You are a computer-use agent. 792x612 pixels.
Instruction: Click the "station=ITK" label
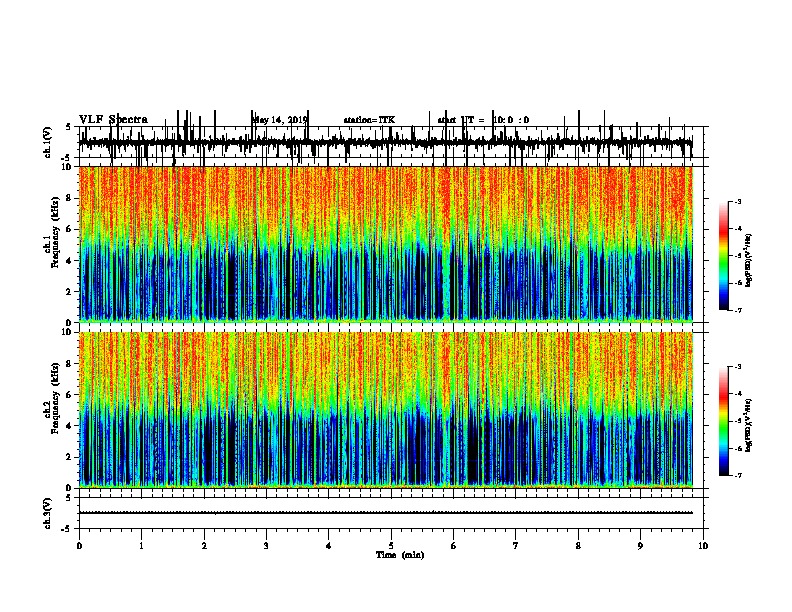(x=369, y=120)
